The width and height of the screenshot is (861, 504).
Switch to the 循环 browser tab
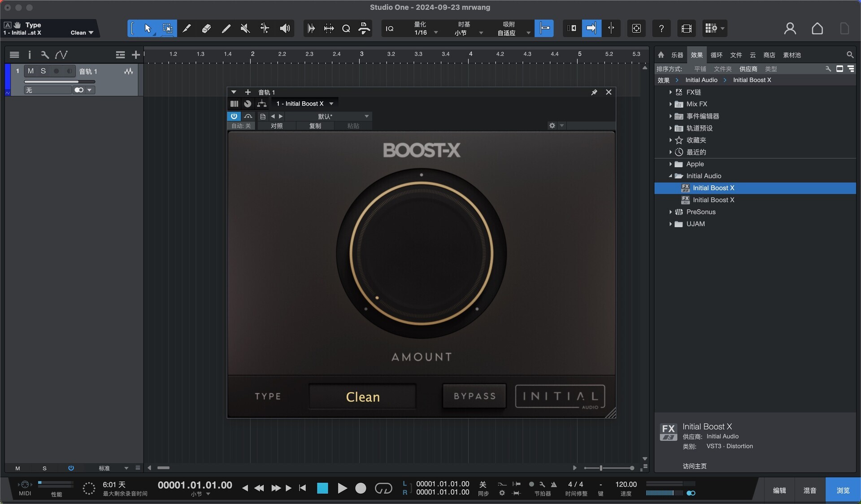click(x=716, y=55)
